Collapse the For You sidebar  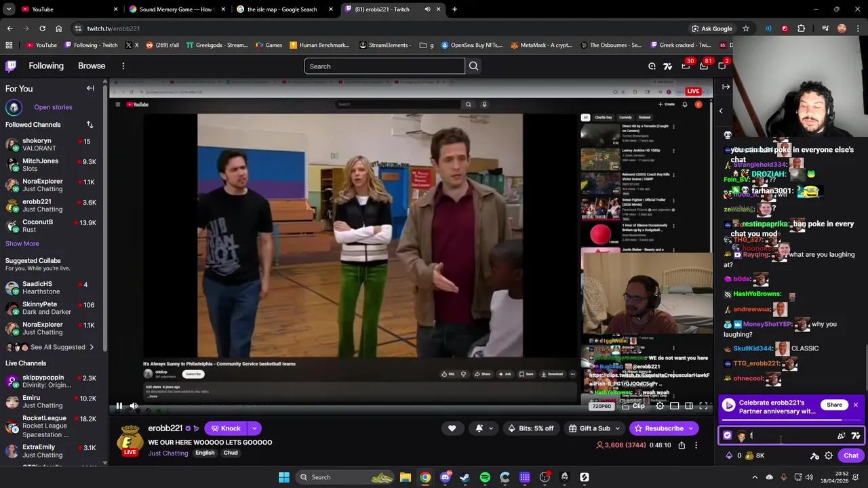tap(90, 88)
